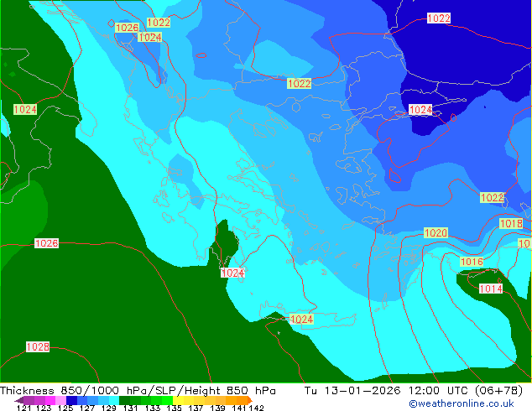Click the legend value 123

click(x=44, y=408)
